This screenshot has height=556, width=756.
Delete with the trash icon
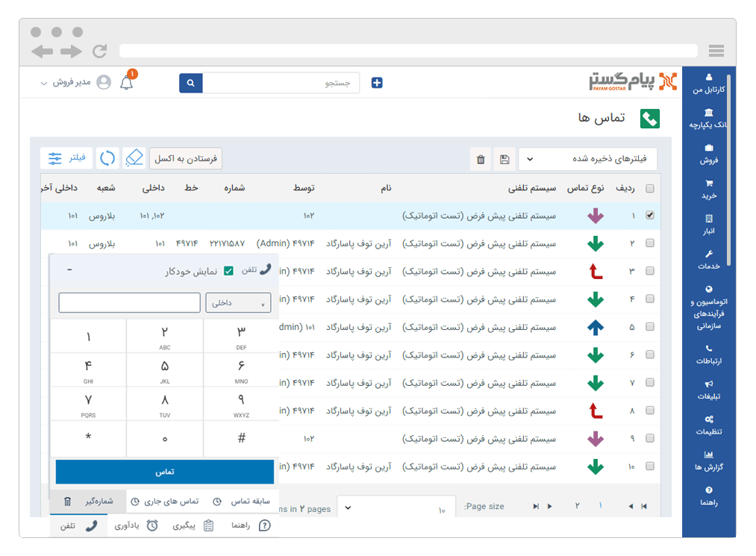point(481,158)
